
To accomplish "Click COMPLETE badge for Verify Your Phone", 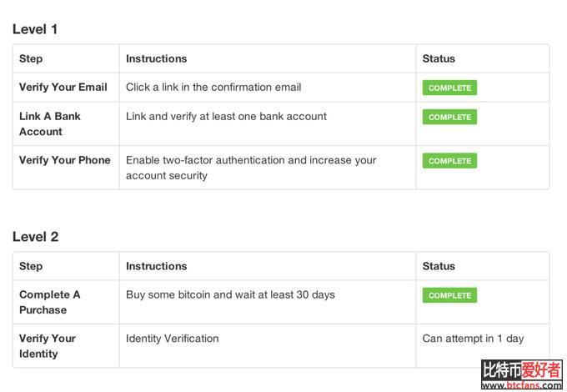I will tap(449, 161).
